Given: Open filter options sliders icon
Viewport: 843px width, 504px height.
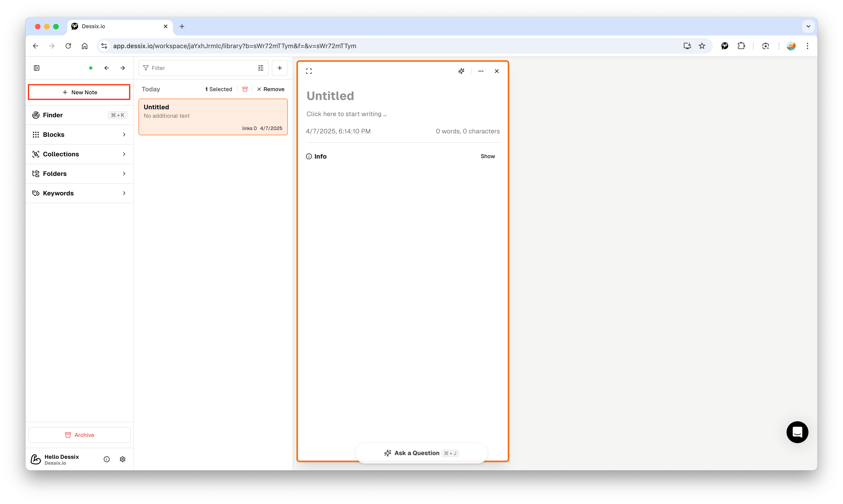Looking at the screenshot, I should click(x=261, y=68).
